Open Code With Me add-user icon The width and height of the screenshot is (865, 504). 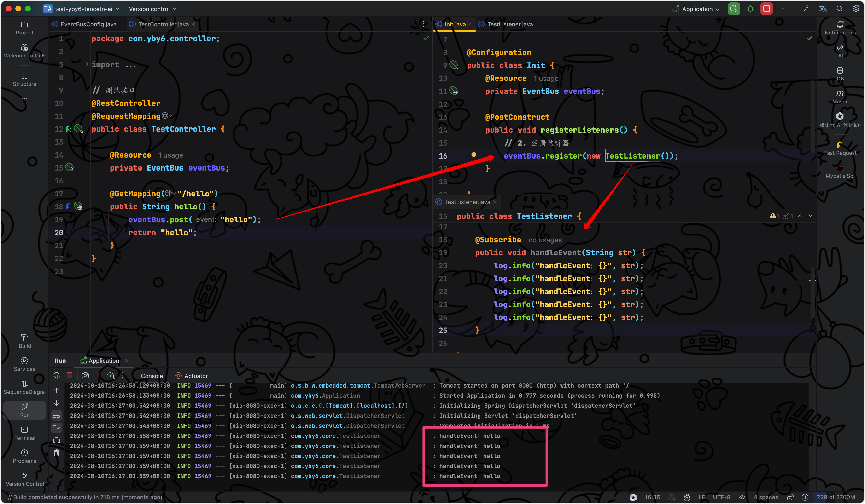click(807, 9)
